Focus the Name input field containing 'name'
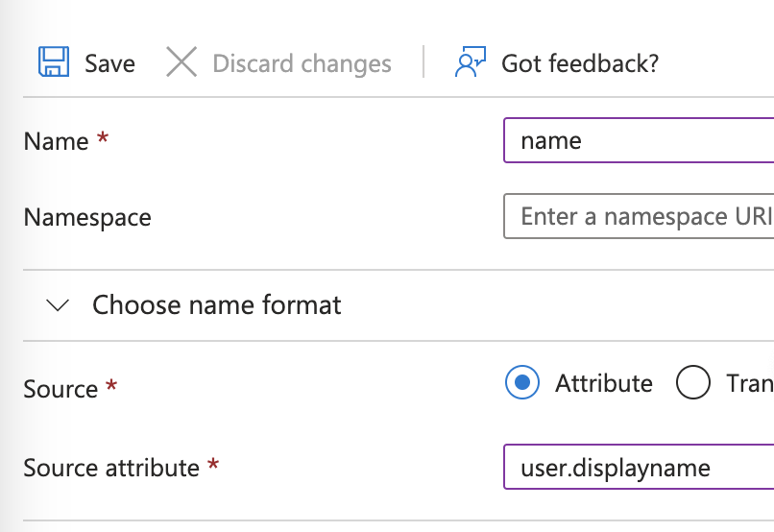 coord(639,140)
